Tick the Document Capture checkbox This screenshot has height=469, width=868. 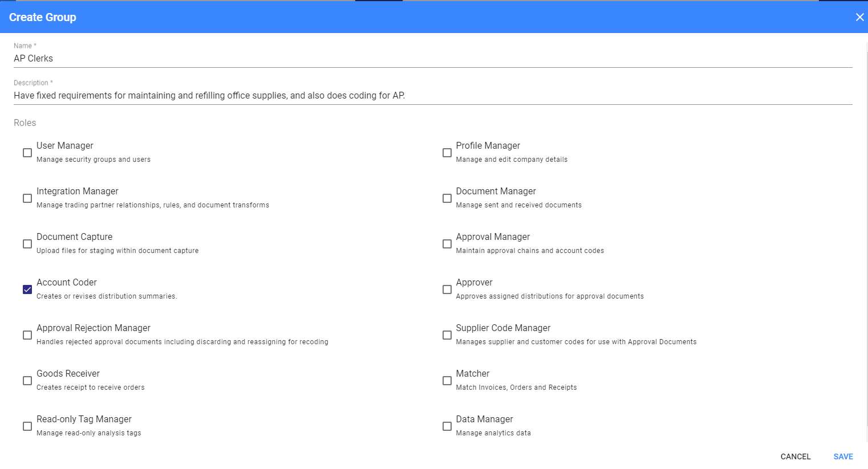click(27, 244)
